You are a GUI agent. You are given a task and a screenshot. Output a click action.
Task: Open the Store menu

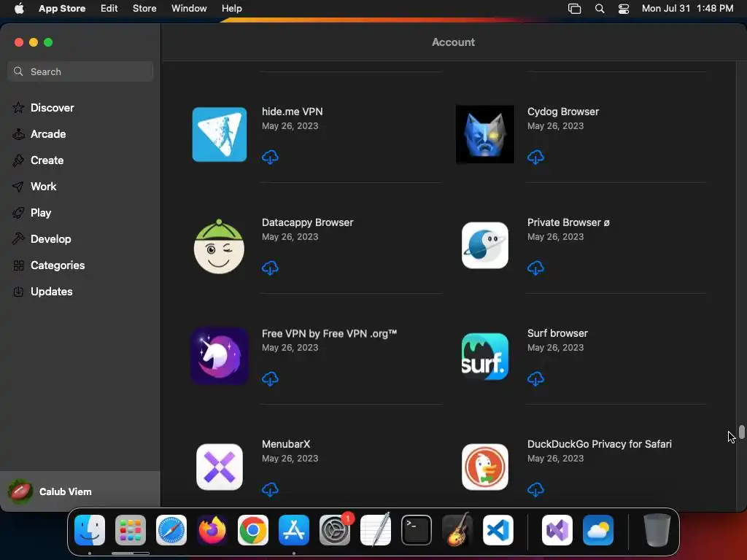point(144,9)
